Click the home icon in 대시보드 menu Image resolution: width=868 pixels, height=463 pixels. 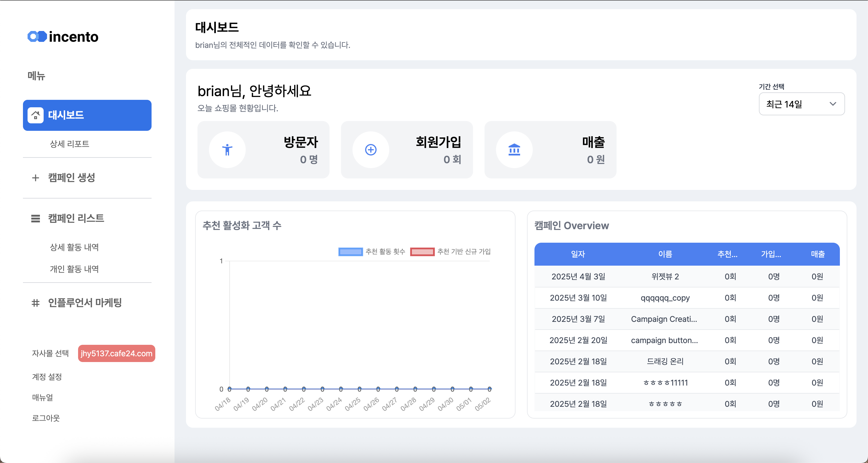(35, 115)
